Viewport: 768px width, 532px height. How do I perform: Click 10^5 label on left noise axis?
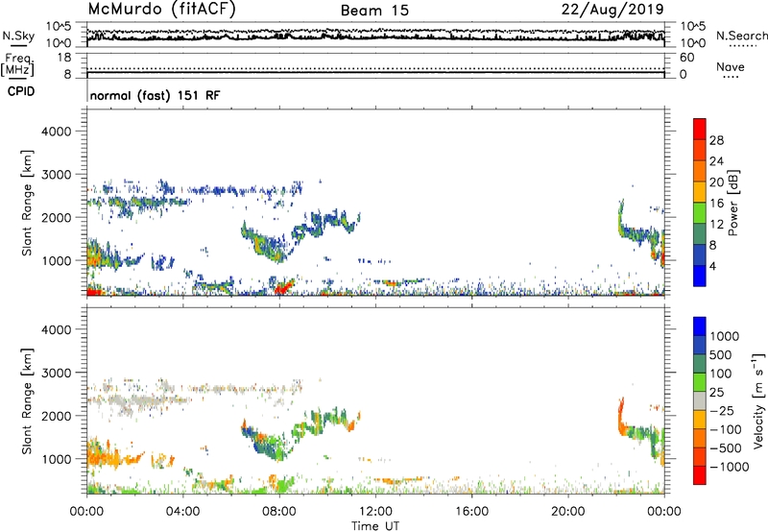tap(59, 26)
